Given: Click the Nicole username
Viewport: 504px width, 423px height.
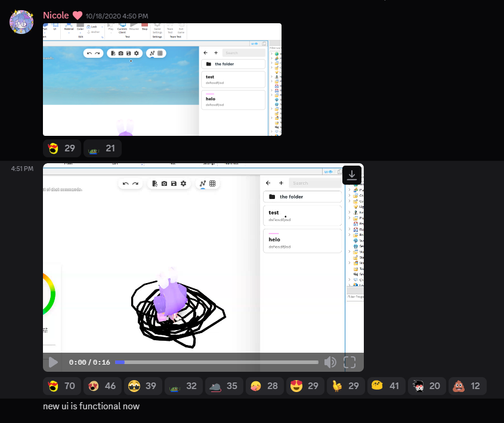Looking at the screenshot, I should pos(56,15).
